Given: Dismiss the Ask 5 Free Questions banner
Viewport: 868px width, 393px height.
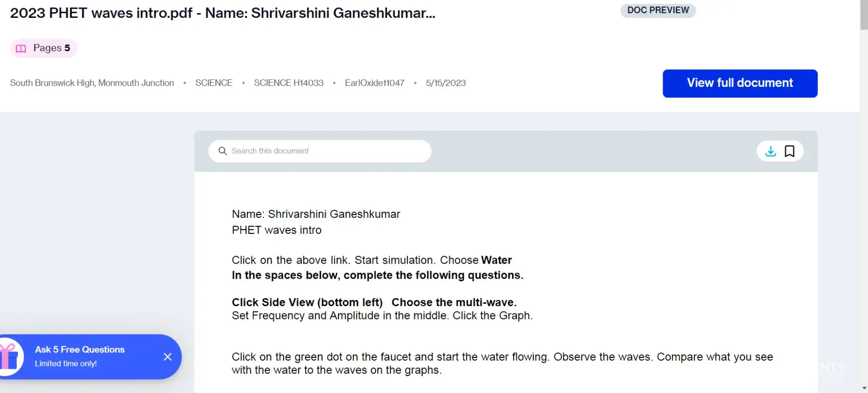Looking at the screenshot, I should point(167,357).
